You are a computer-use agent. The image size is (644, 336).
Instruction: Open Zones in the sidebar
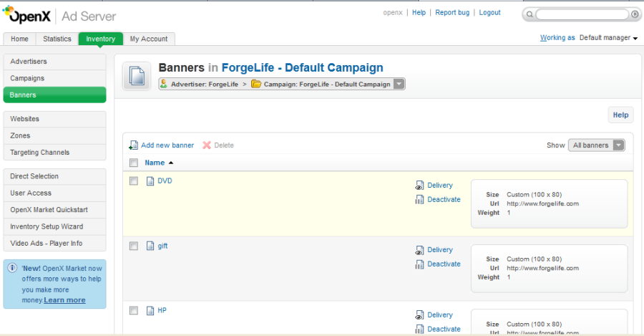[x=54, y=135]
